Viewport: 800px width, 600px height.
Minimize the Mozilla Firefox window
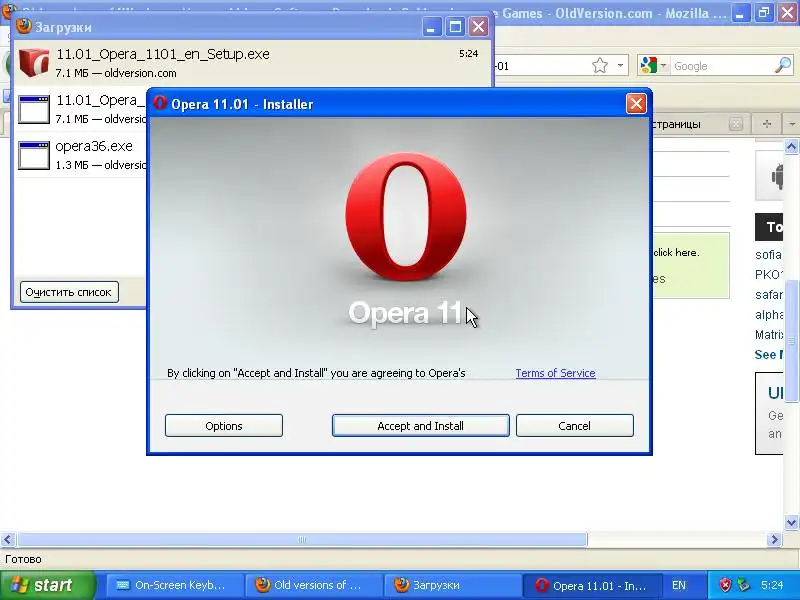pyautogui.click(x=739, y=13)
